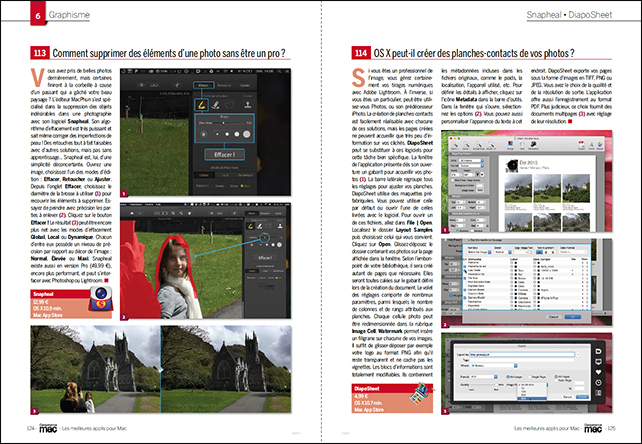Adjust the Diamètre slider in top Snapheal panel
Image resolution: width=642 pixels, height=444 pixels.
(x=223, y=123)
